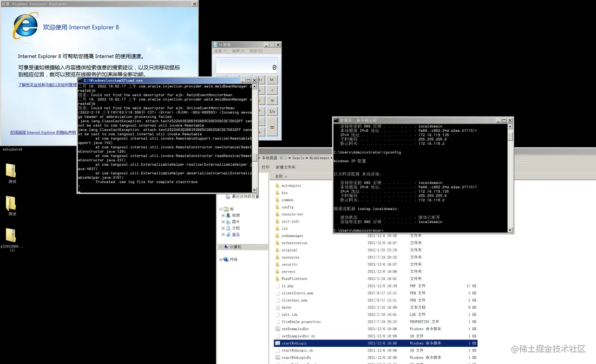
Task: Select the clientkey.pem file name
Action: point(295,300)
